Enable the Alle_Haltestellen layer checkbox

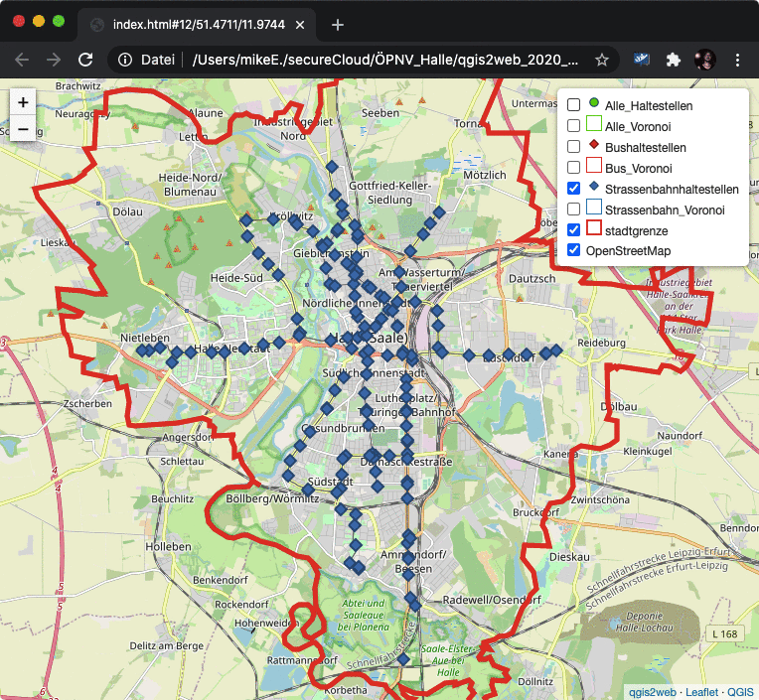tap(573, 105)
